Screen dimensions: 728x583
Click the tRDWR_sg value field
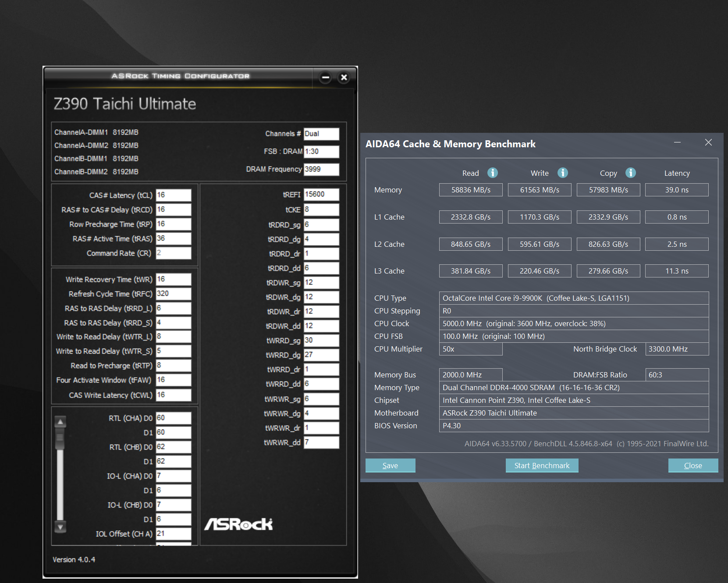point(322,283)
